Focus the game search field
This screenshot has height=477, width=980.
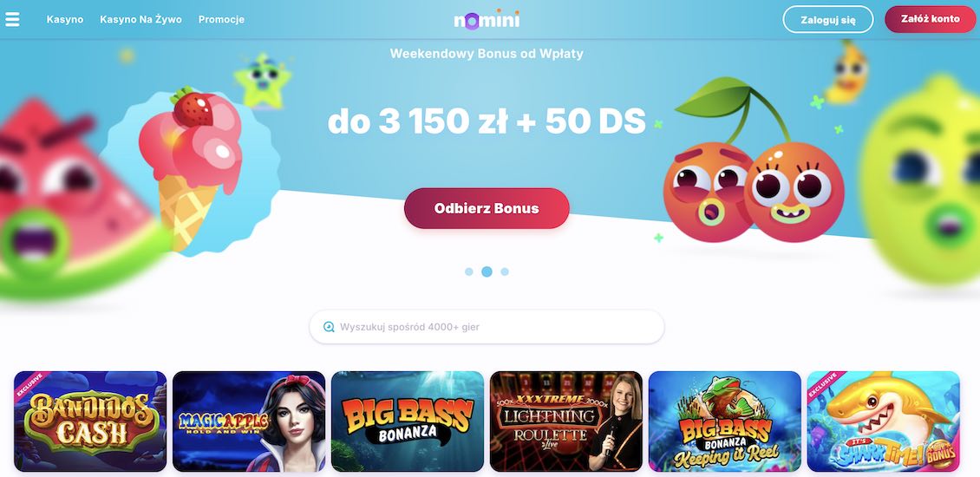coord(487,327)
